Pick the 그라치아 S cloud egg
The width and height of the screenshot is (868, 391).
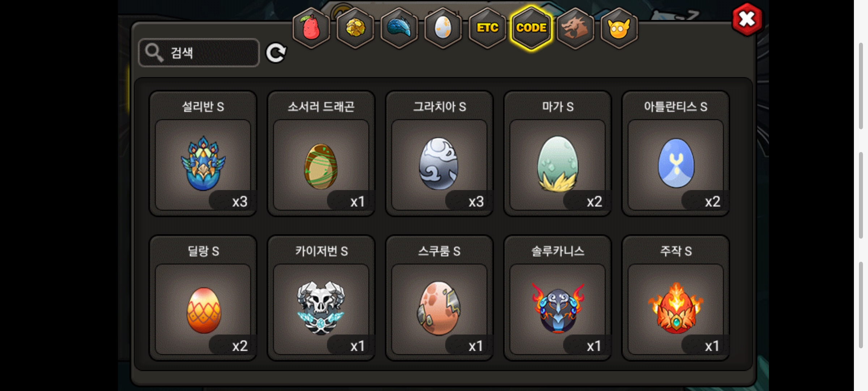pos(439,154)
